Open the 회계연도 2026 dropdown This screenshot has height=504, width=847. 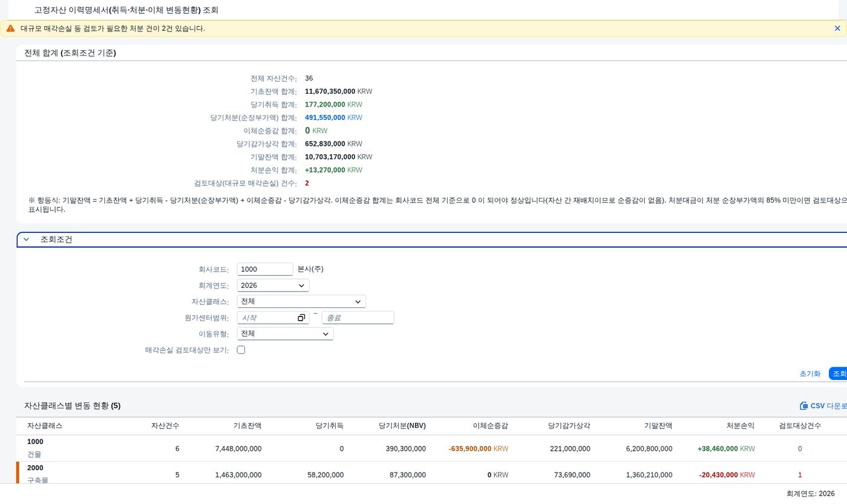tap(273, 286)
